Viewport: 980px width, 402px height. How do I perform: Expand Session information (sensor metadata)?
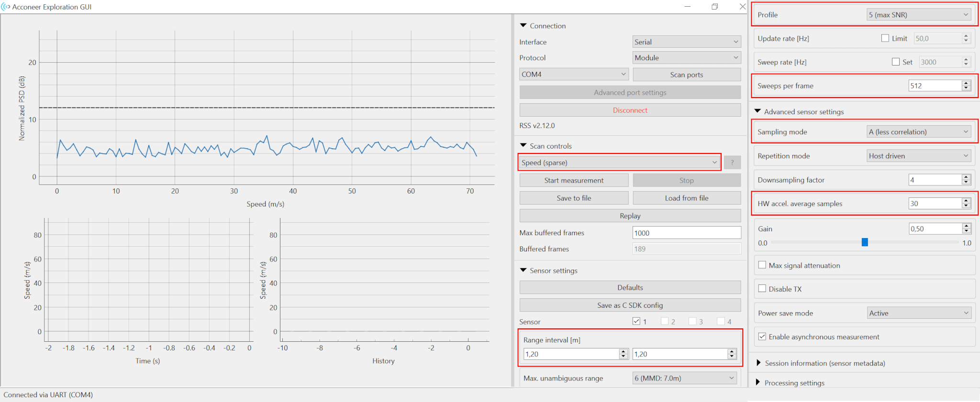pyautogui.click(x=758, y=363)
